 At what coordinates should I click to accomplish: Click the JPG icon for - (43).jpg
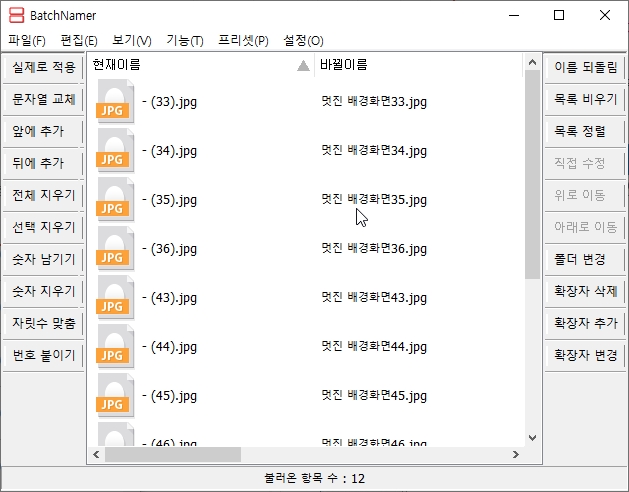[115, 297]
